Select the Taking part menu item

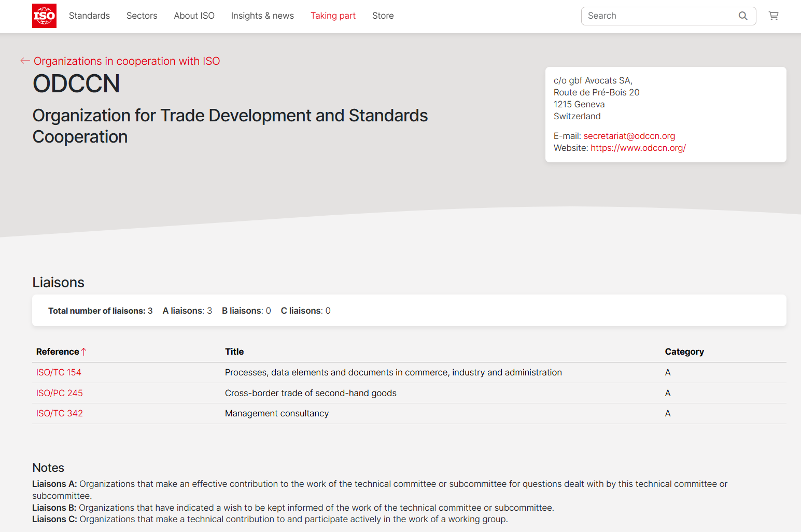[x=333, y=16]
